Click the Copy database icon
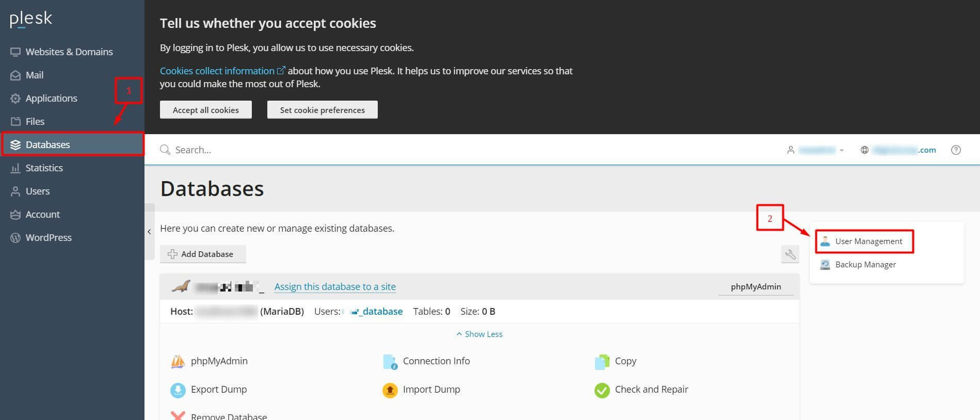The height and width of the screenshot is (420, 980). (x=602, y=362)
